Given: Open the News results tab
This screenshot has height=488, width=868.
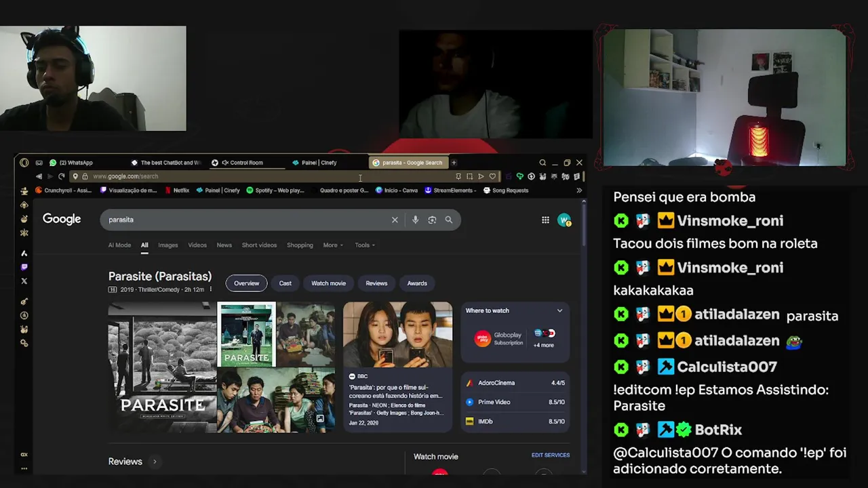Looking at the screenshot, I should tap(224, 245).
